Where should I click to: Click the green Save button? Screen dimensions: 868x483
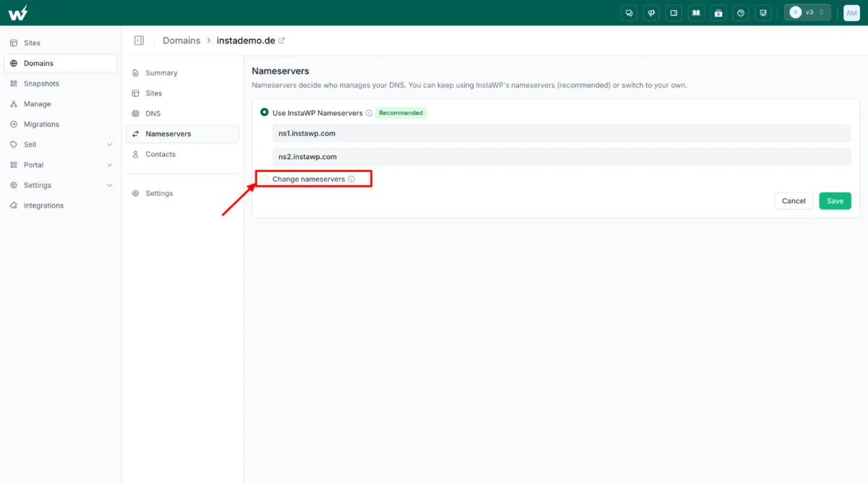tap(835, 201)
